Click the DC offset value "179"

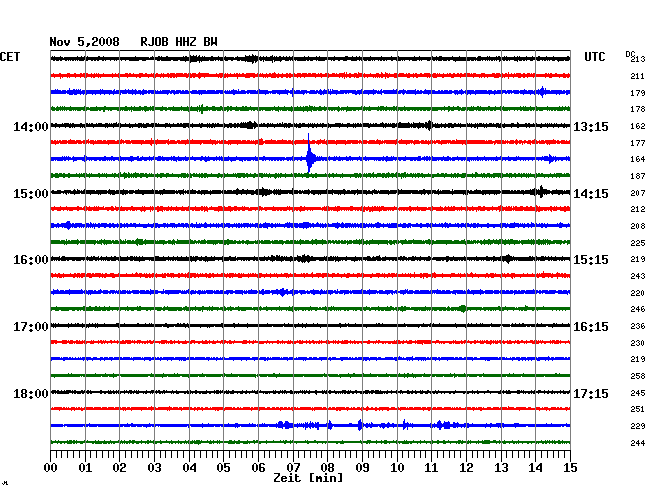point(638,93)
